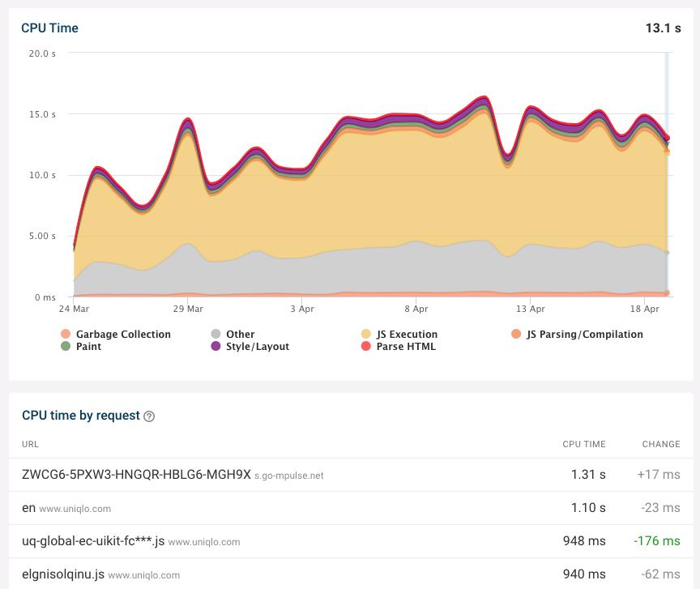Click the +17 ms change value
Image resolution: width=700 pixels, height=589 pixels.
(x=659, y=475)
